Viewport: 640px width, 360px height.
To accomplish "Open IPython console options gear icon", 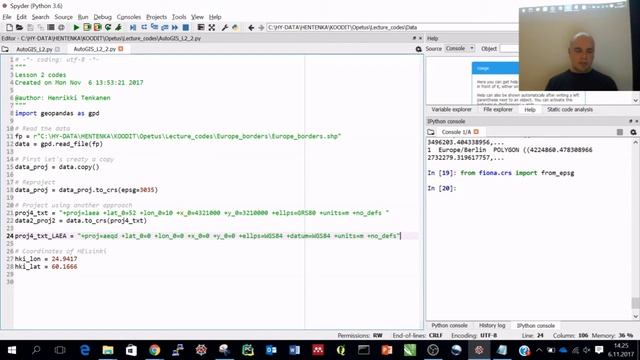I will [633, 132].
